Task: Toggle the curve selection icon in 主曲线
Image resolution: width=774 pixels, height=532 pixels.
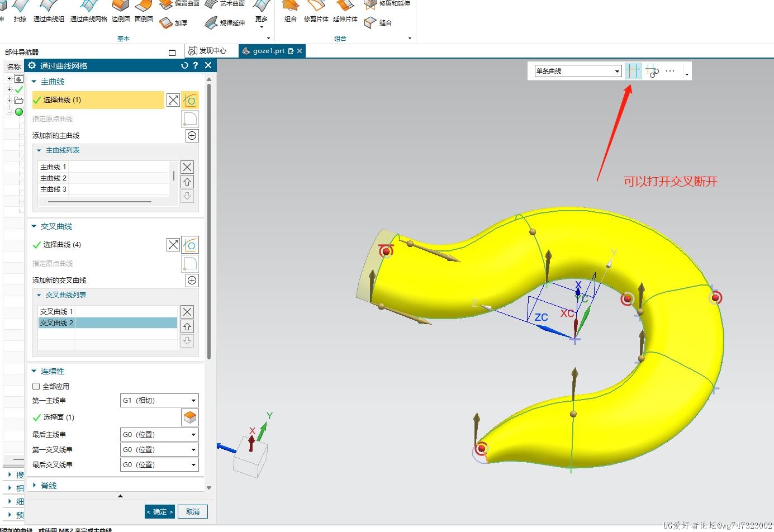Action: pos(190,100)
